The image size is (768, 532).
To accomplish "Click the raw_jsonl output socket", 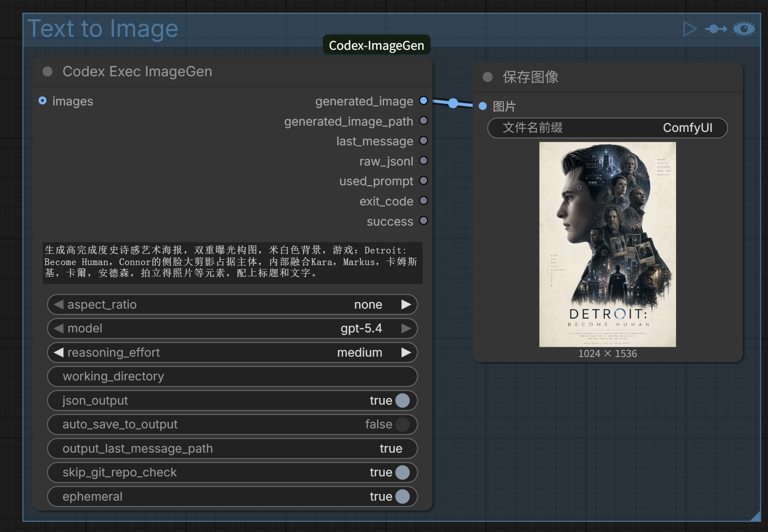I will 423,161.
